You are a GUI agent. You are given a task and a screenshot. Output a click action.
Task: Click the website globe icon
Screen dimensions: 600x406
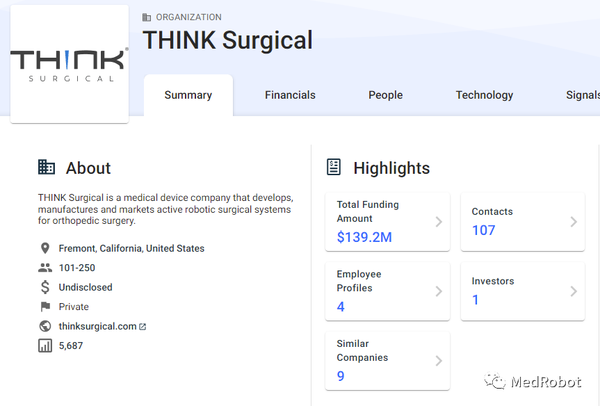44,326
